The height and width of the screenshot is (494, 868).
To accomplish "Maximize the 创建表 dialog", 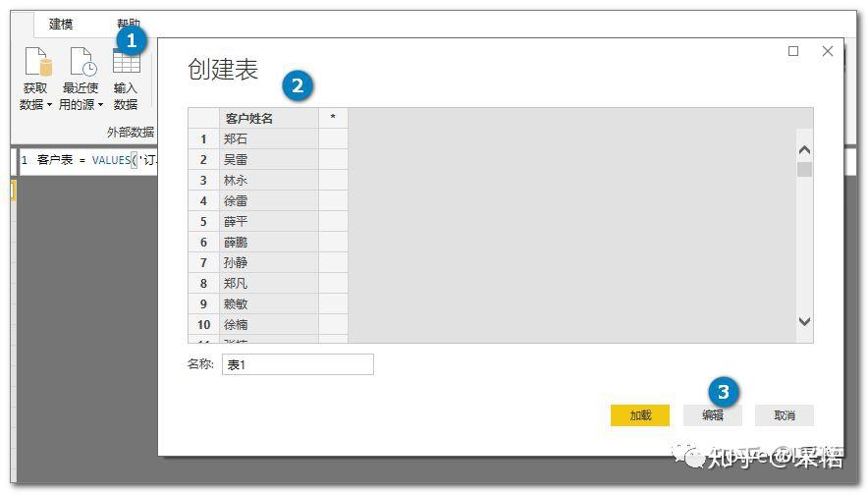I will tap(793, 51).
